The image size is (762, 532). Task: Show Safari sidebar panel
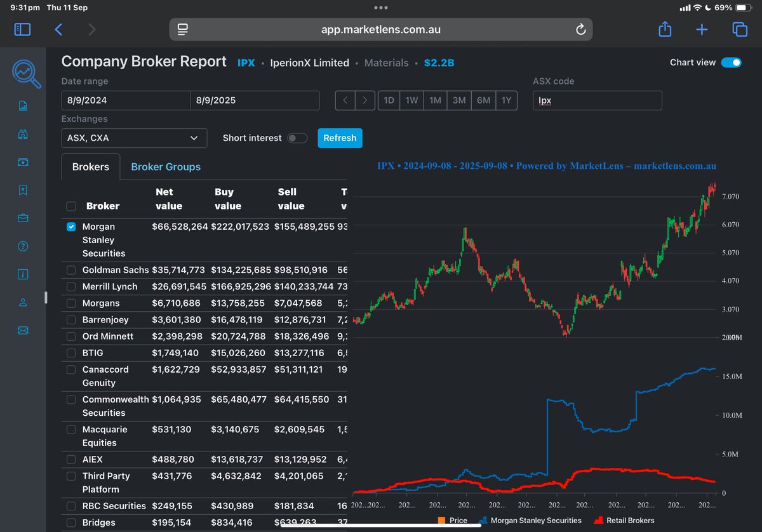click(22, 29)
